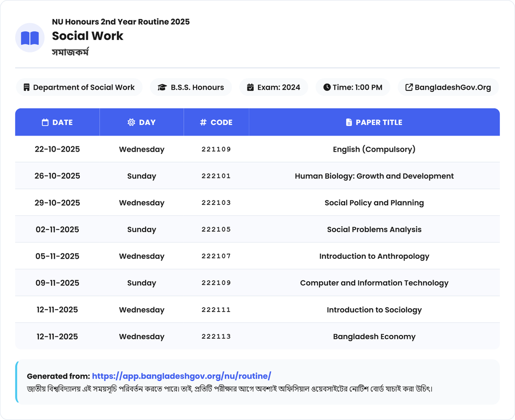
Task: Select the B.S.S. Honours badge
Action: coord(191,87)
